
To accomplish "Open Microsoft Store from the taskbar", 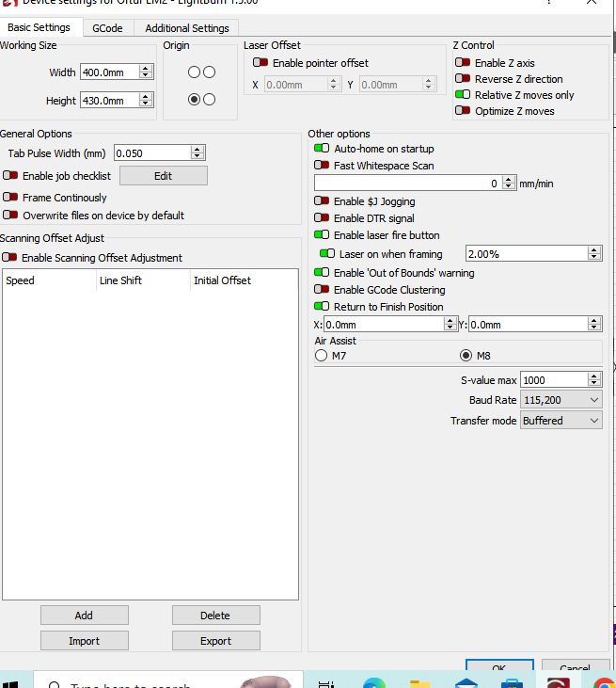I will [511, 683].
